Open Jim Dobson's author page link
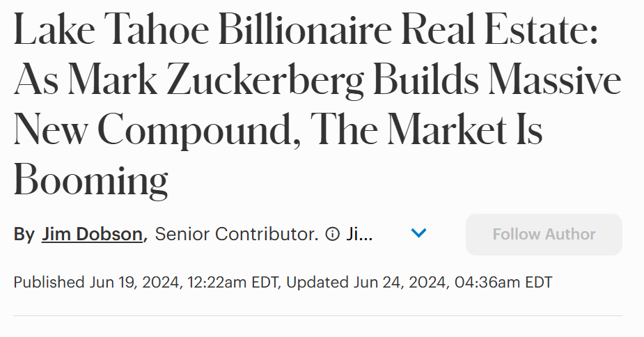 [x=92, y=234]
